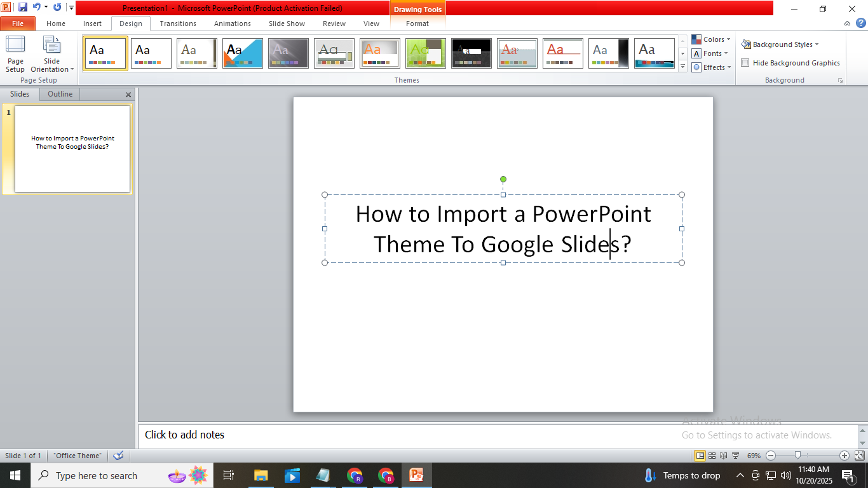Click Fit slide to window icon
This screenshot has width=868, height=488.
point(859,456)
